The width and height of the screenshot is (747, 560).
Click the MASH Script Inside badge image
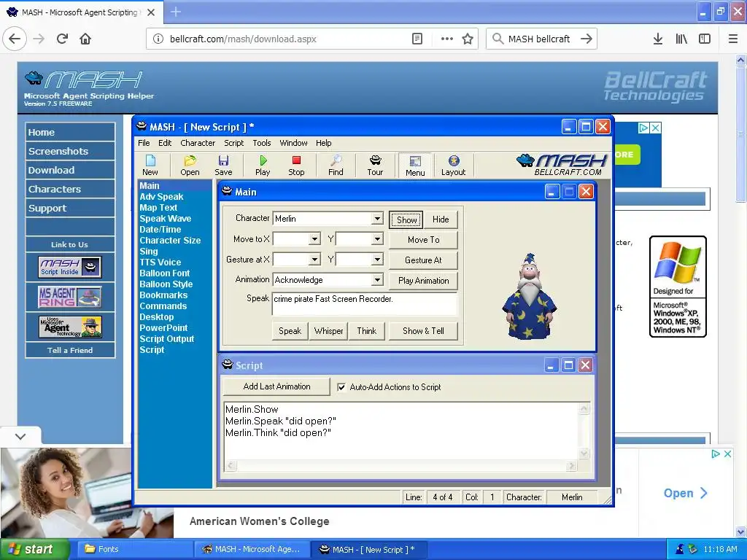(69, 267)
